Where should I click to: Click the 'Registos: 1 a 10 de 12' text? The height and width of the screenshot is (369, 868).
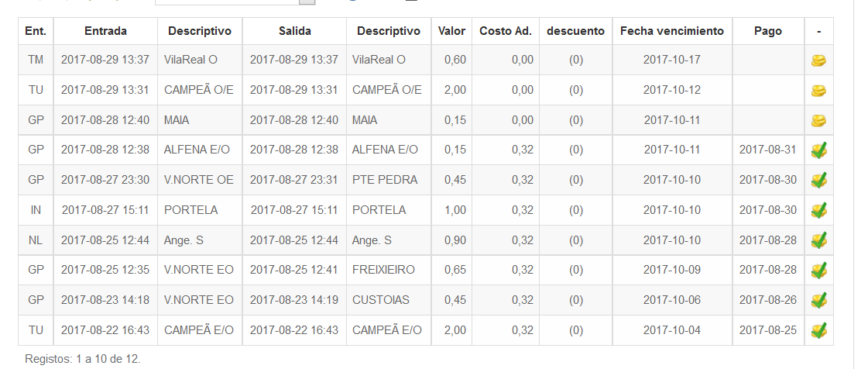(x=83, y=359)
